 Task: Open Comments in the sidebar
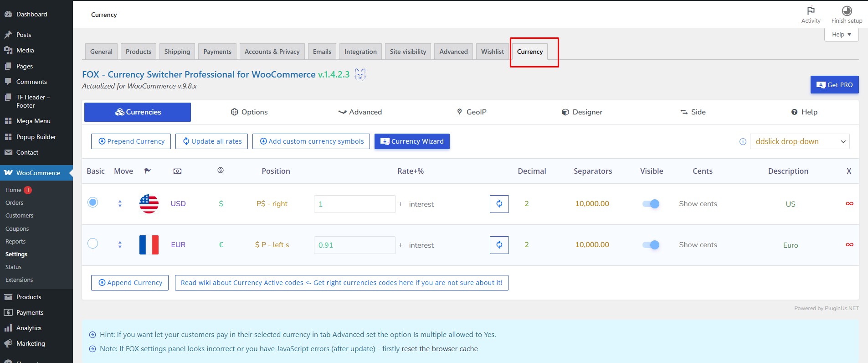(31, 82)
